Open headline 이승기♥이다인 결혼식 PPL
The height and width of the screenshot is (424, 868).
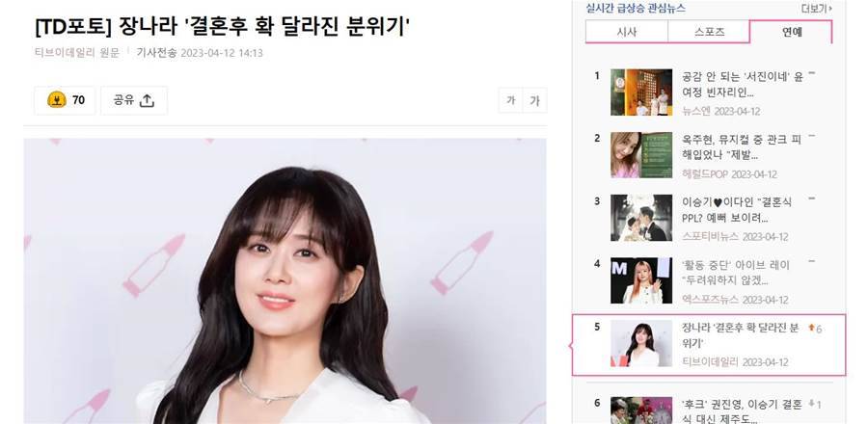[x=737, y=210]
